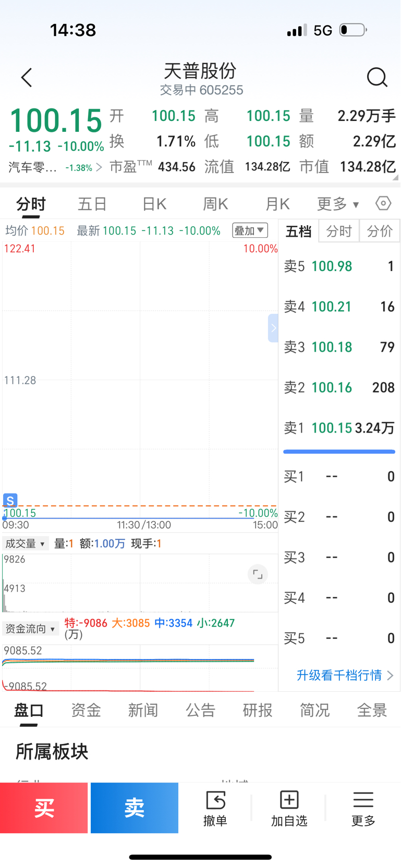Image resolution: width=401 pixels, height=868 pixels.
Task: Open the 公告 section tab
Action: click(201, 710)
